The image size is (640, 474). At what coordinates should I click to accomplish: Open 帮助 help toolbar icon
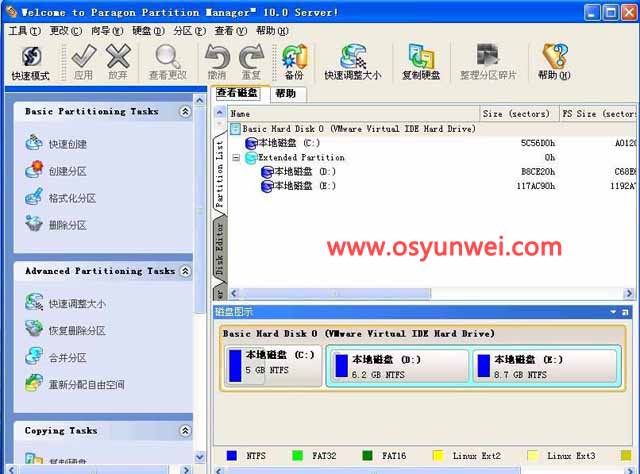(x=554, y=56)
